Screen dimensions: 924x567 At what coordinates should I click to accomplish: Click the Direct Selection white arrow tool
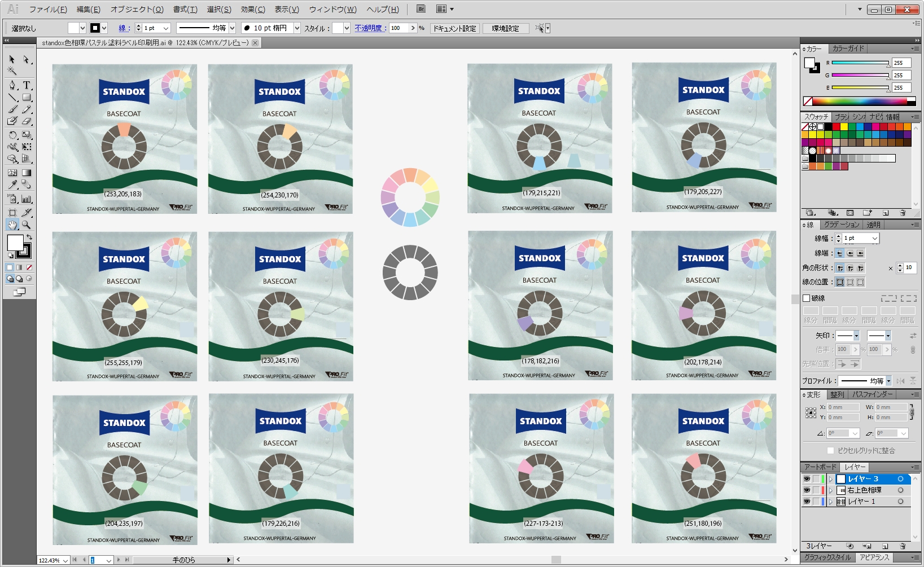tap(26, 59)
